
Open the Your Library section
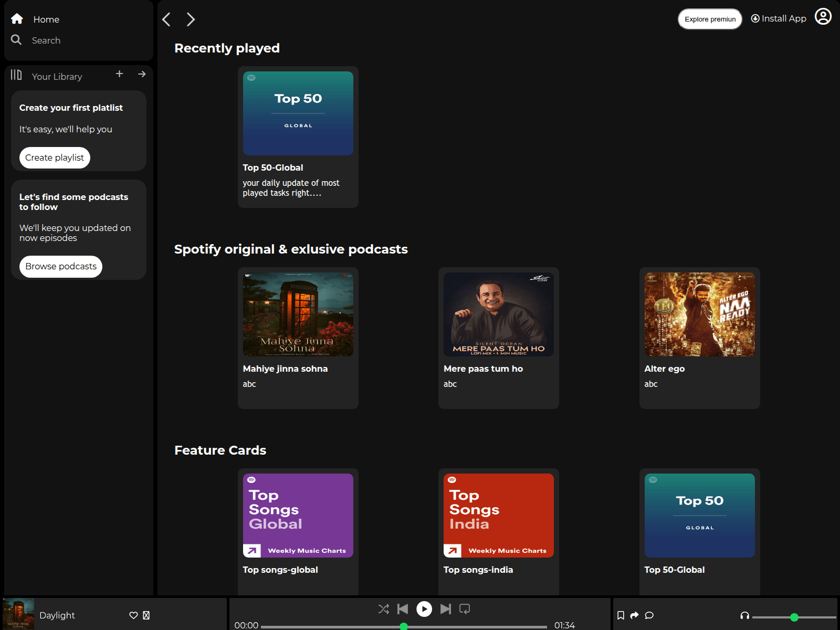click(x=57, y=77)
